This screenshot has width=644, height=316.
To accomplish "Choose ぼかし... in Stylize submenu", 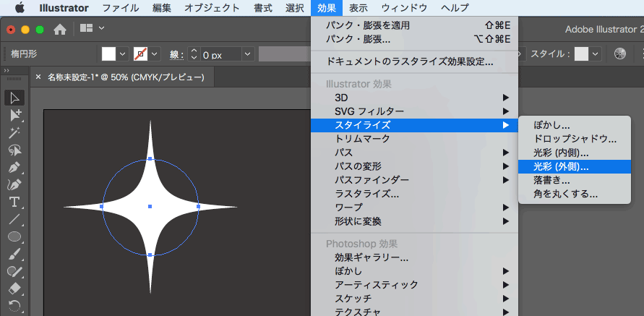I will (574, 125).
